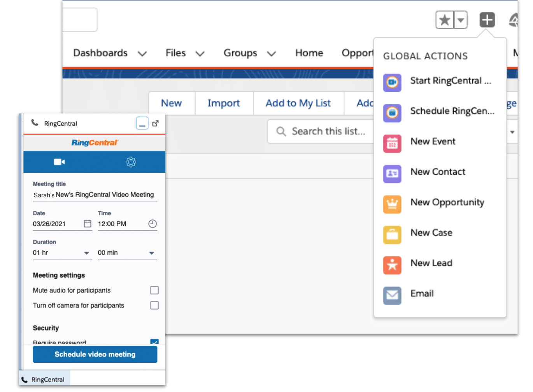Expand the Dashboards tab chevron menu
The image size is (533, 392).
(142, 54)
